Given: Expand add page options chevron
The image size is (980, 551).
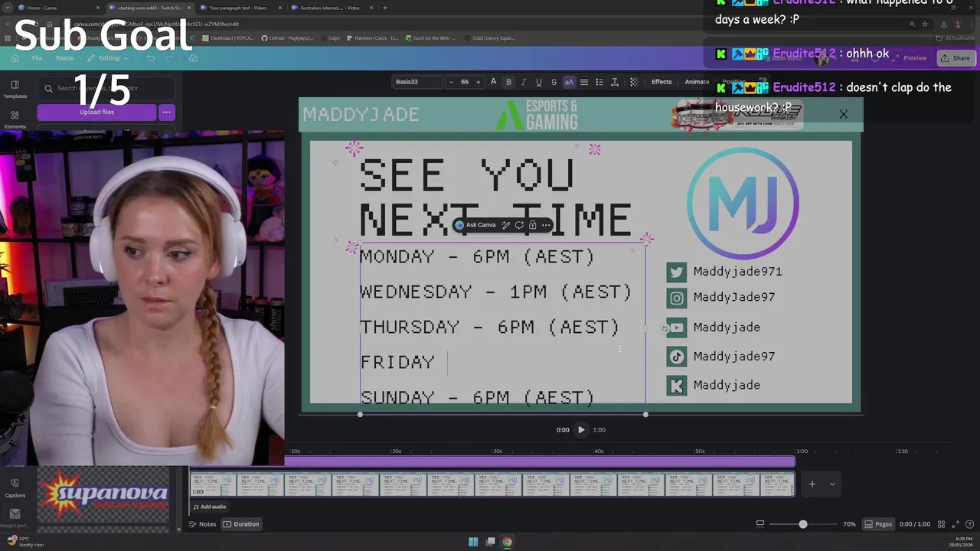Looking at the screenshot, I should [x=832, y=484].
